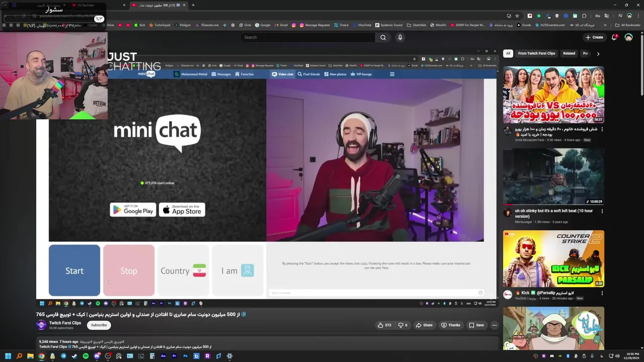Save video to a playlist
The width and height of the screenshot is (644, 362).
[476, 325]
